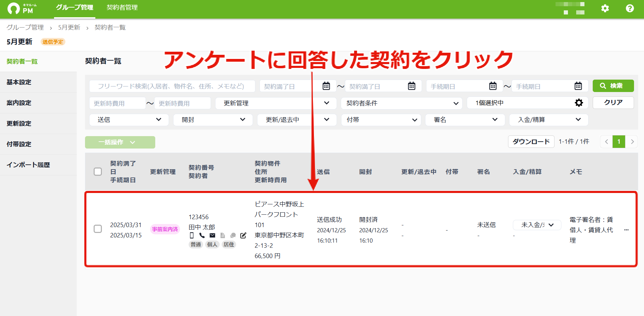The width and height of the screenshot is (644, 316).
Task: Click the property name ピアース中野坂上
Action: [x=279, y=204]
